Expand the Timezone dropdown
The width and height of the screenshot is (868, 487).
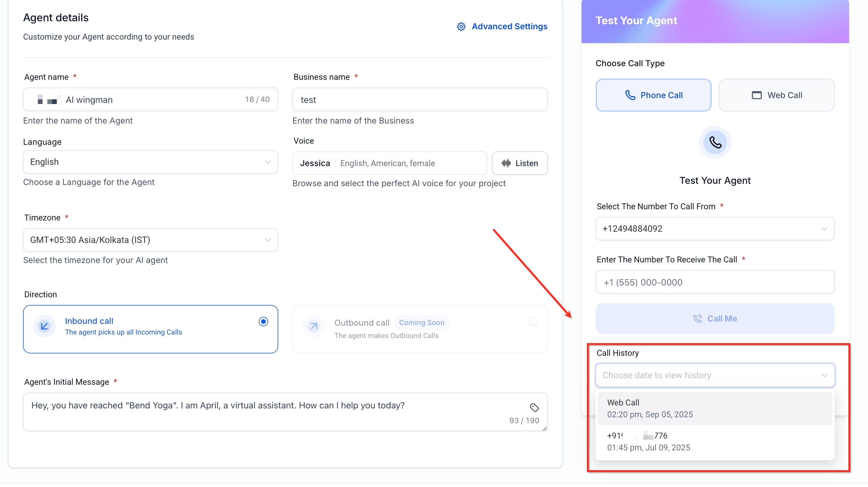[150, 240]
